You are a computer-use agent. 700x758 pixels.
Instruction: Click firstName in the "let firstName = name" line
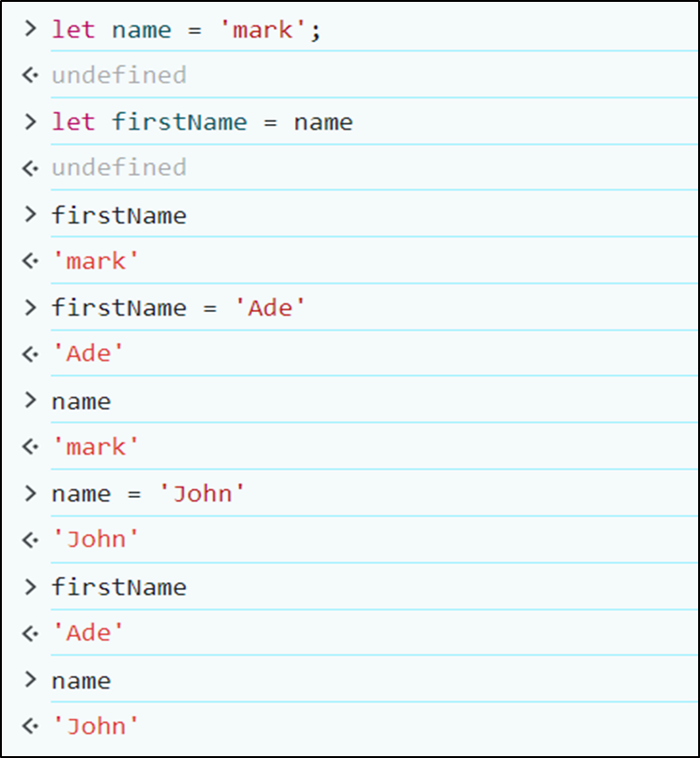point(179,122)
